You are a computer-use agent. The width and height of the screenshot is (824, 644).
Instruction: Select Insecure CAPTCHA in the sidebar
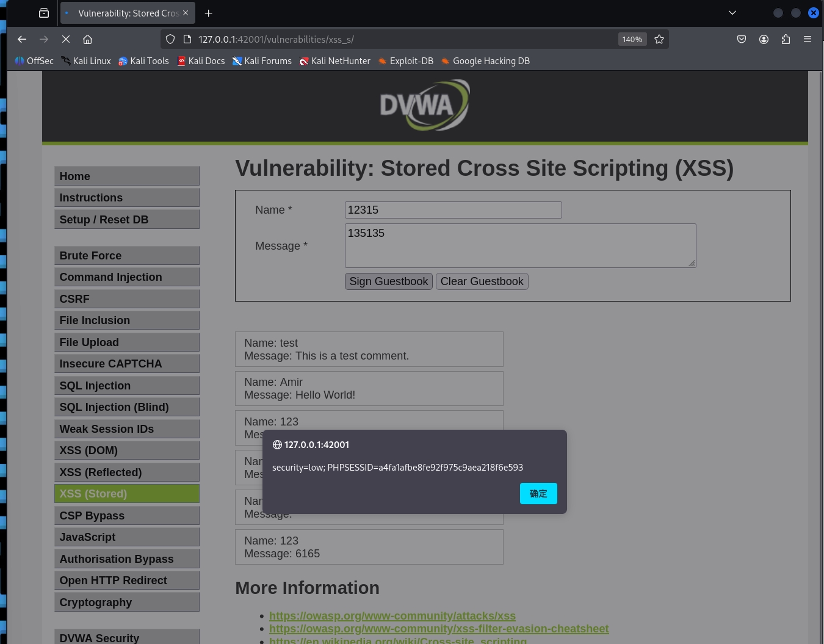127,364
